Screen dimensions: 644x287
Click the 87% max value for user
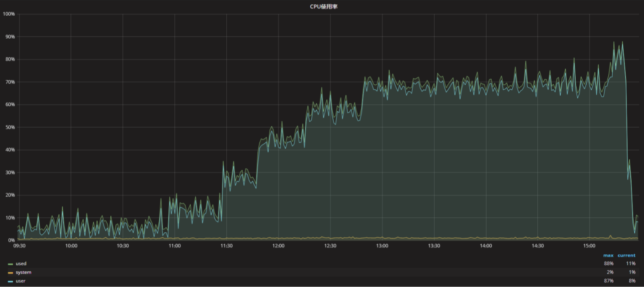point(608,281)
